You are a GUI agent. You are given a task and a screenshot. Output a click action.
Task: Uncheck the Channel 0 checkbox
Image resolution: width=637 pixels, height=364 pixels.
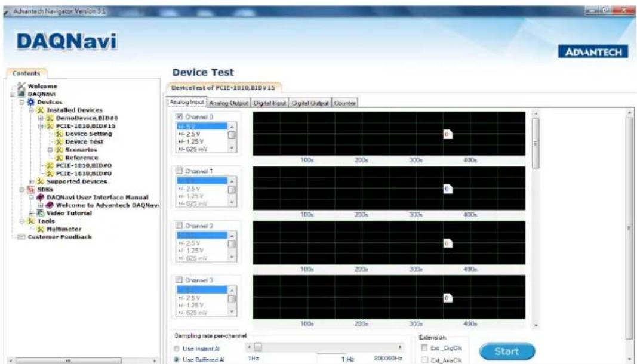click(179, 116)
